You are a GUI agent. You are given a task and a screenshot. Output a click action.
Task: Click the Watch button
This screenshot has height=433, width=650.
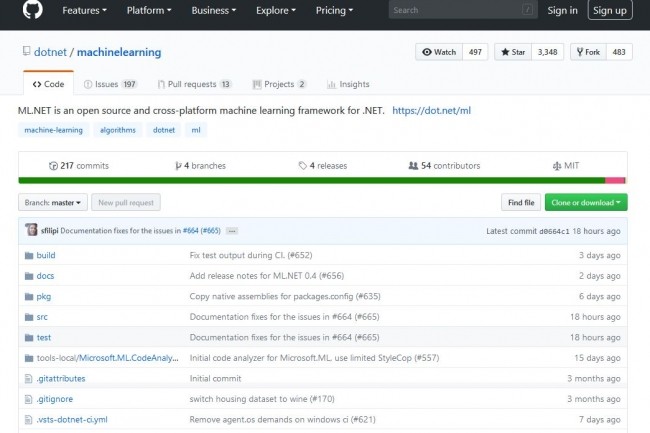[439, 52]
